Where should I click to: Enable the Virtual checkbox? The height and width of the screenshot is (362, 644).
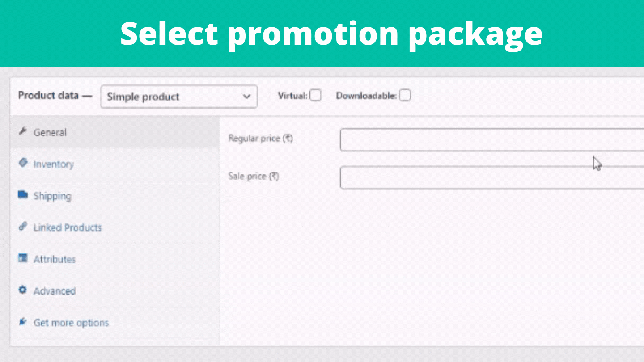316,95
